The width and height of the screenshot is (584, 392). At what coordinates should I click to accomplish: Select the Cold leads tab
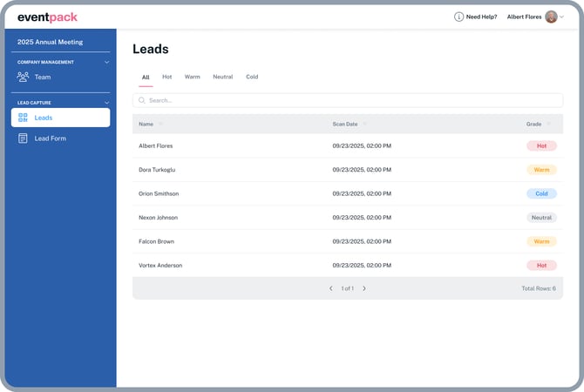[252, 77]
